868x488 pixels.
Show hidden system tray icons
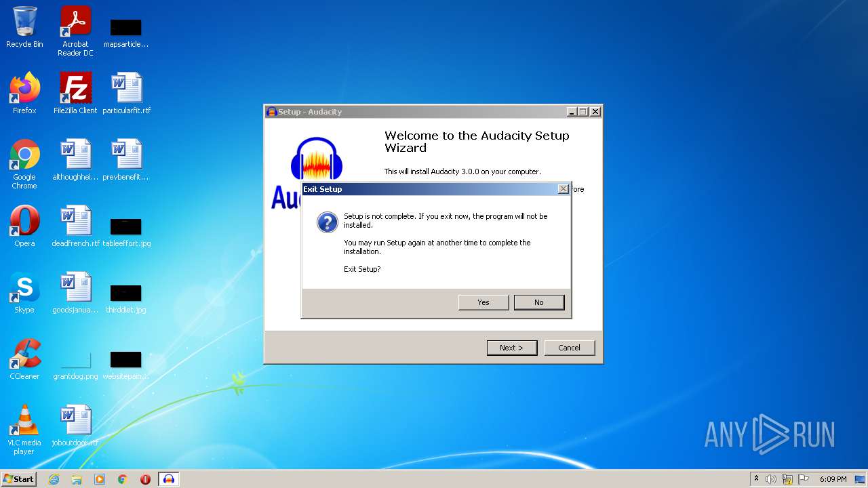point(756,479)
